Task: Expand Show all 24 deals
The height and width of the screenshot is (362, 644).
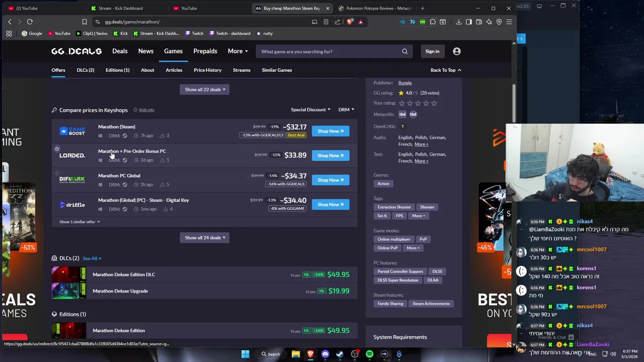Action: point(204,238)
